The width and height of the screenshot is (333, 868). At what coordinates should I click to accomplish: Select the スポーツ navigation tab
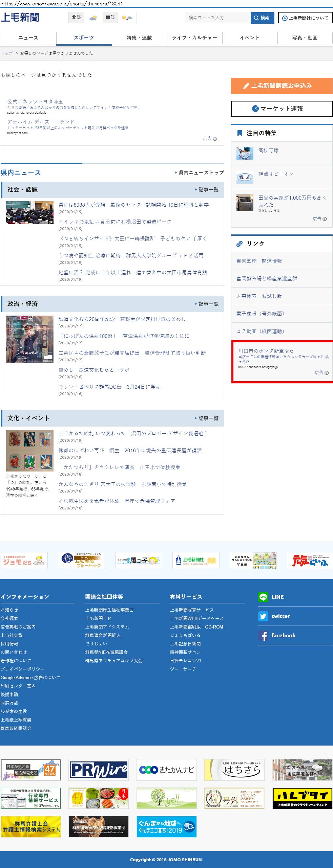pos(84,38)
